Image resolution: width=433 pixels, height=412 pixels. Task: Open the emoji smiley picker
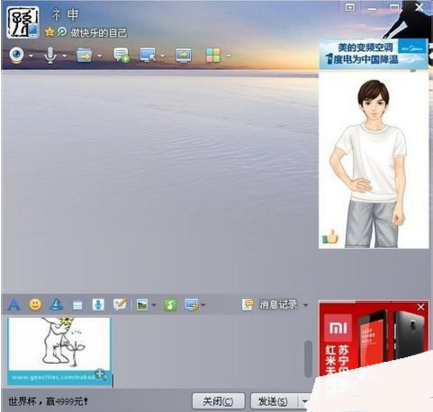(35, 304)
